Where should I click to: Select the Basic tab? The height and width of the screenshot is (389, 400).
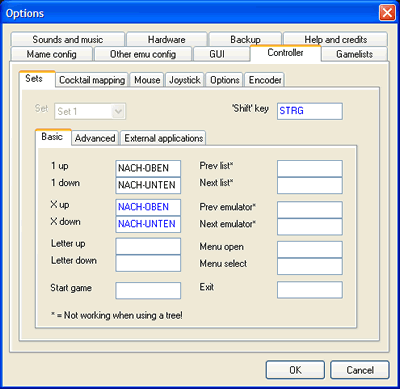click(x=52, y=137)
